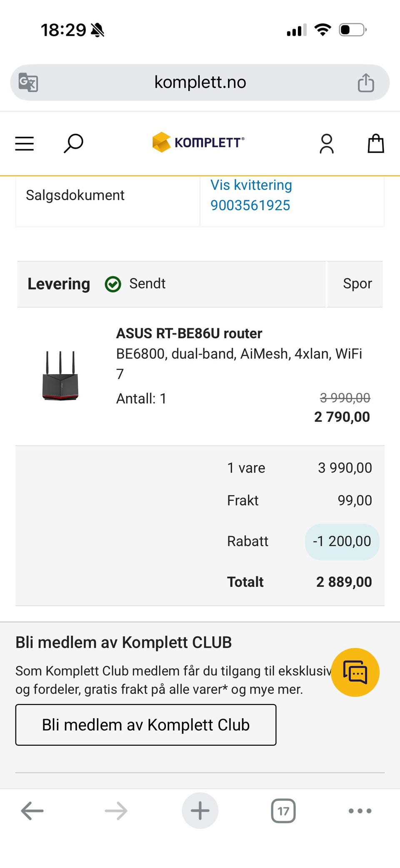Screen dimensions: 400x868
Task: Click Bli medlem av Komplett Club button
Action: tap(146, 725)
